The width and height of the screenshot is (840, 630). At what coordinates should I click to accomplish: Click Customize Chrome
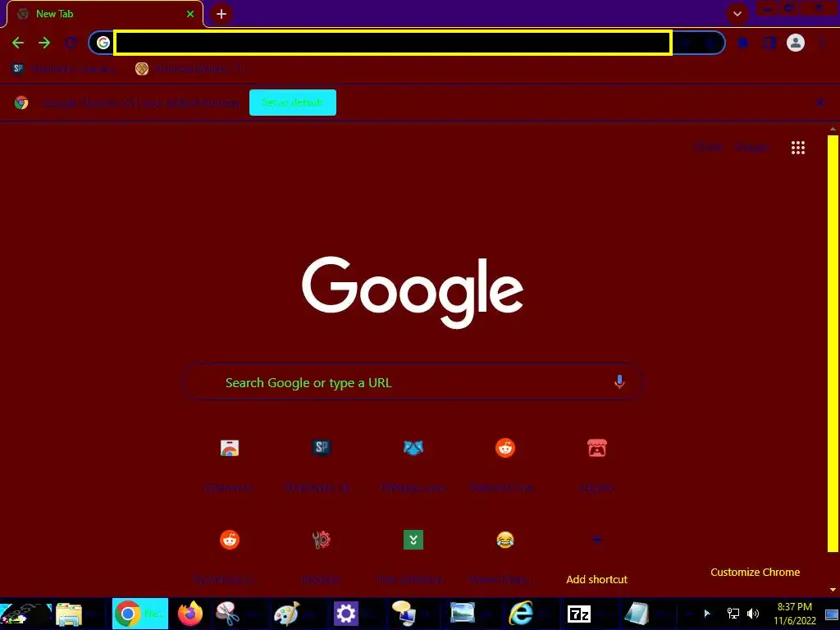point(755,572)
